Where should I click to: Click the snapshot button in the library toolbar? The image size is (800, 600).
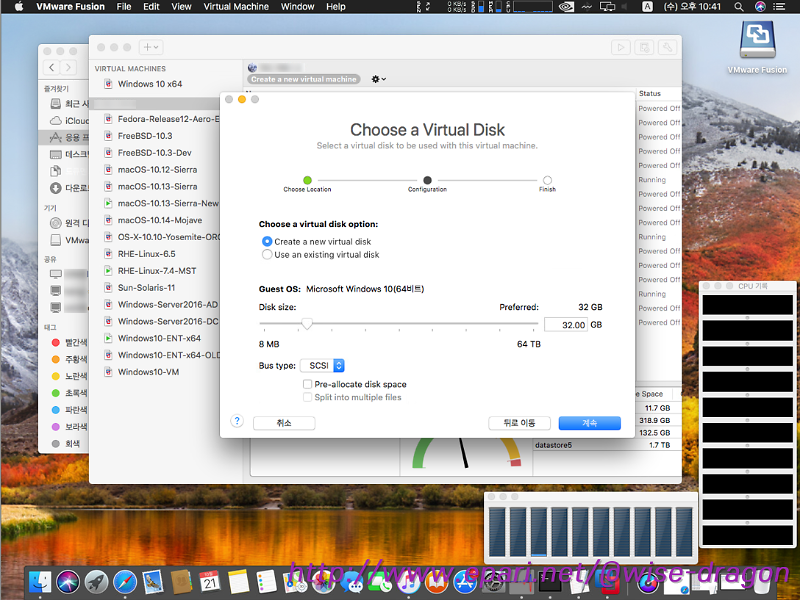click(x=644, y=47)
